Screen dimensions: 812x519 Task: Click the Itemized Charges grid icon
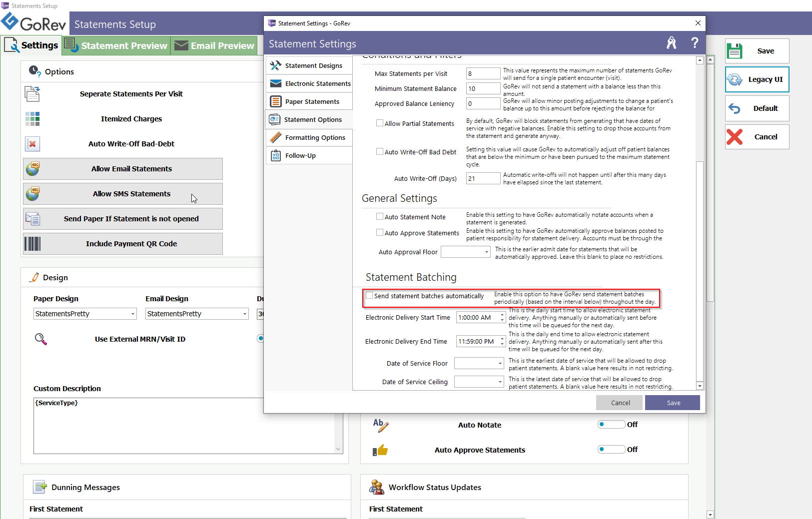(32, 119)
